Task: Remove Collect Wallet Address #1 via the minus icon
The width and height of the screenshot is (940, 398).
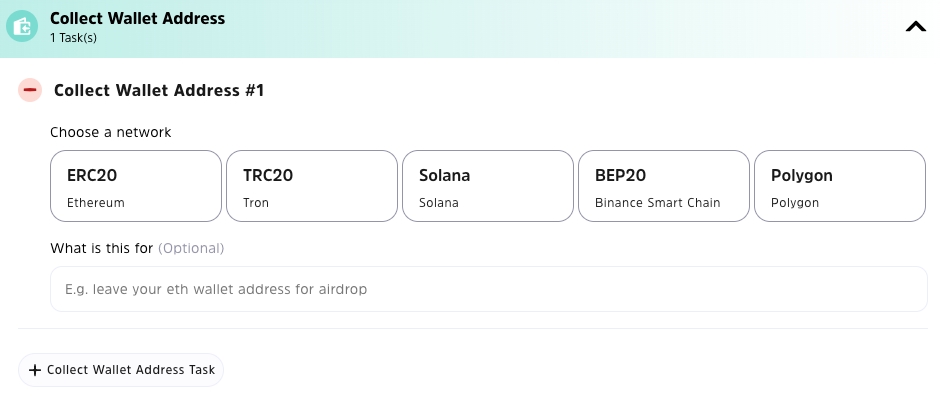Action: [30, 90]
